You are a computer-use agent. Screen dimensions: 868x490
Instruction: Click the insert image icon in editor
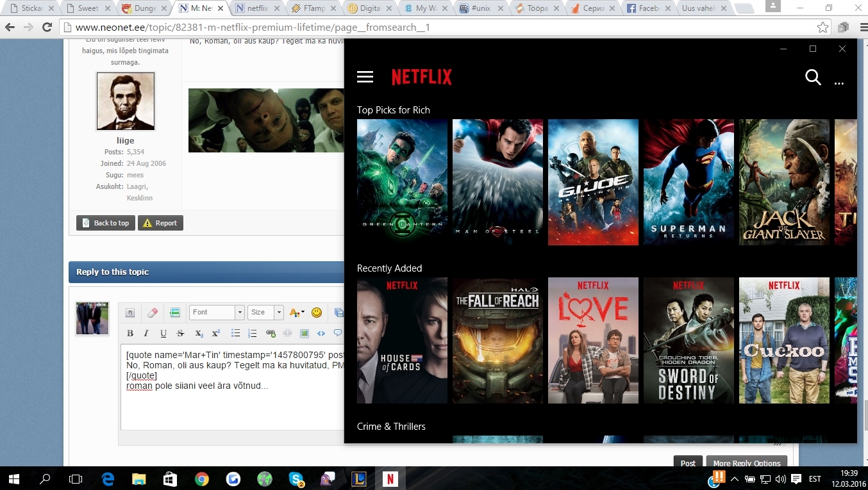click(305, 333)
